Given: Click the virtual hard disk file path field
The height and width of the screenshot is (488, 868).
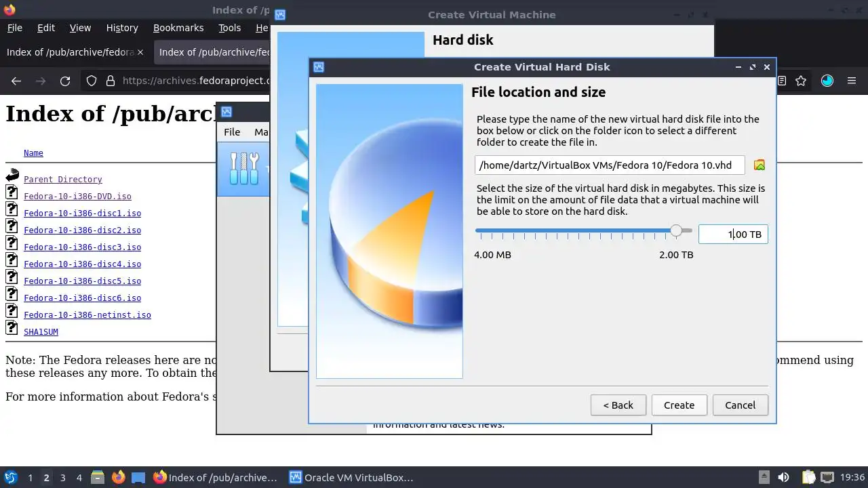Looking at the screenshot, I should coord(610,165).
